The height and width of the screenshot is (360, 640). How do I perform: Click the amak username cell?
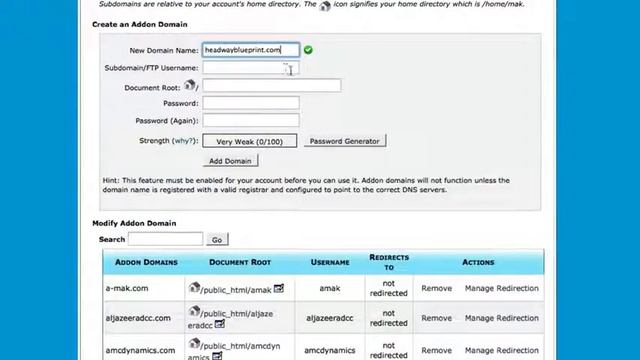point(330,288)
